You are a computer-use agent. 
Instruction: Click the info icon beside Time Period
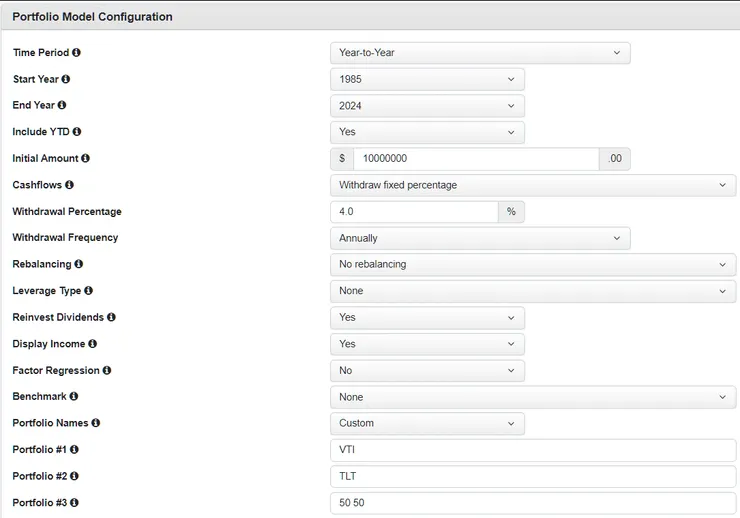coord(77,52)
